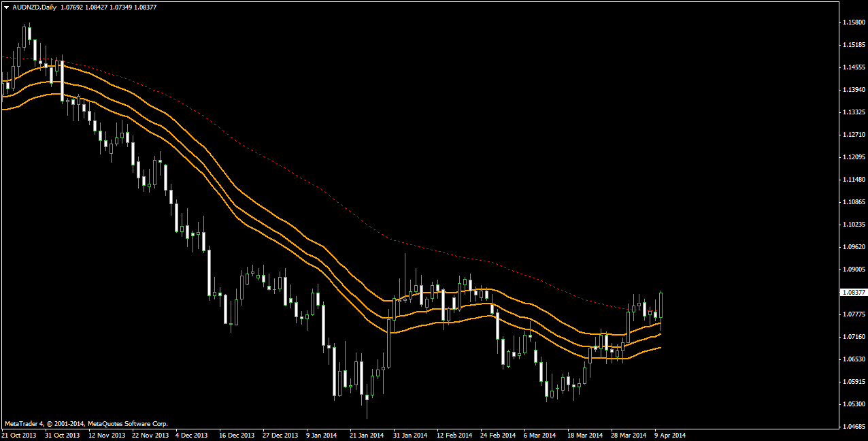Screen dimensions: 868x441
Task: Click the 9 Jan 2014 date label
Action: pos(322,435)
